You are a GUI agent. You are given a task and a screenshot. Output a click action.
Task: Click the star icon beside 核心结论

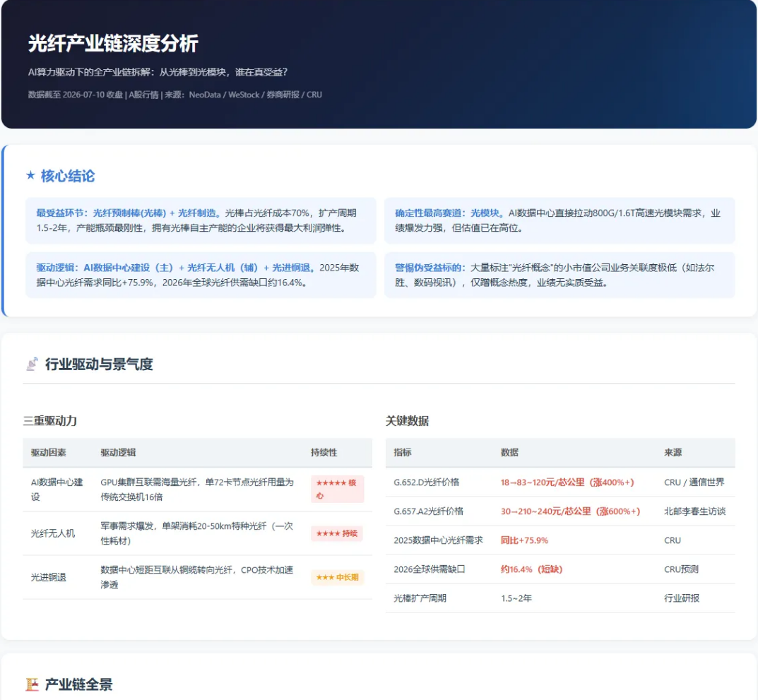30,175
